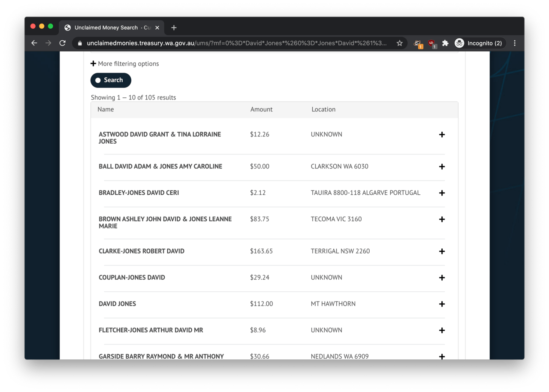
Task: Click the name DAVID JONES
Action: pyautogui.click(x=117, y=304)
